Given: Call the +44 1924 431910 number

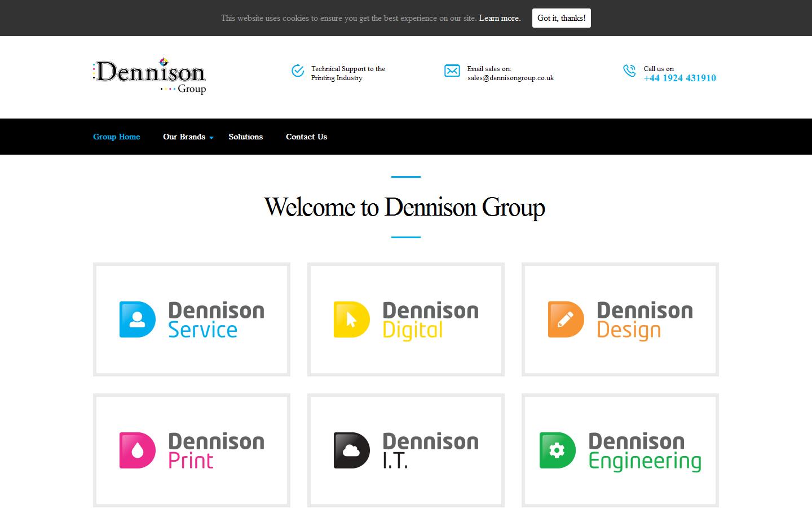Looking at the screenshot, I should tap(680, 78).
